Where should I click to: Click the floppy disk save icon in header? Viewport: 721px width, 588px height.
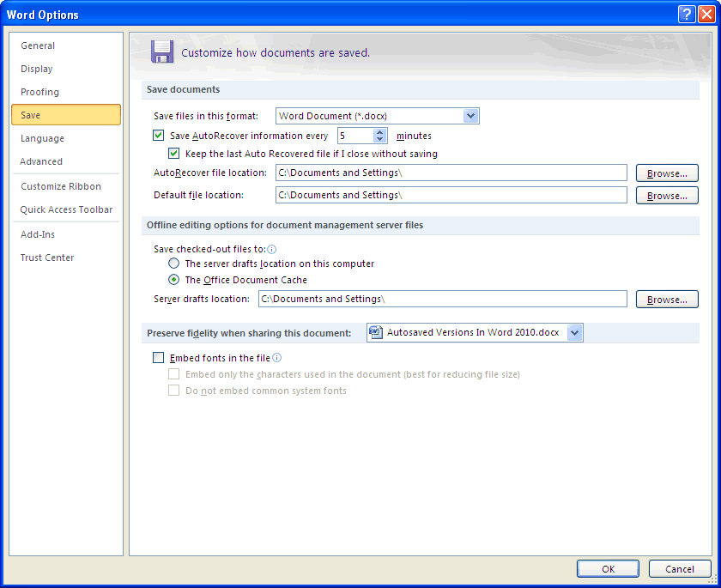pyautogui.click(x=162, y=52)
